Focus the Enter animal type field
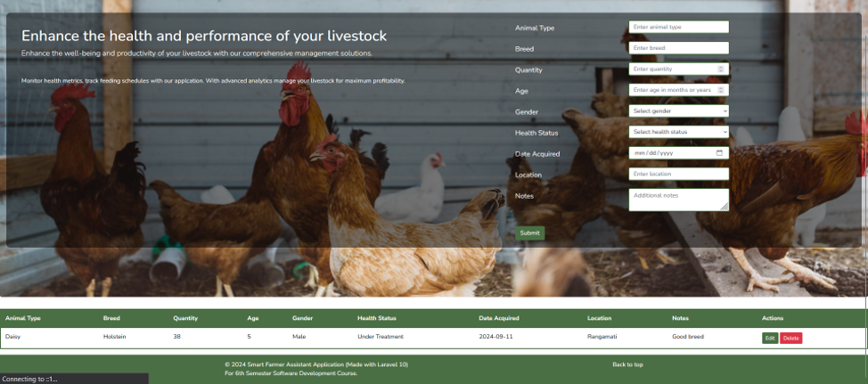The width and height of the screenshot is (868, 384). 678,28
